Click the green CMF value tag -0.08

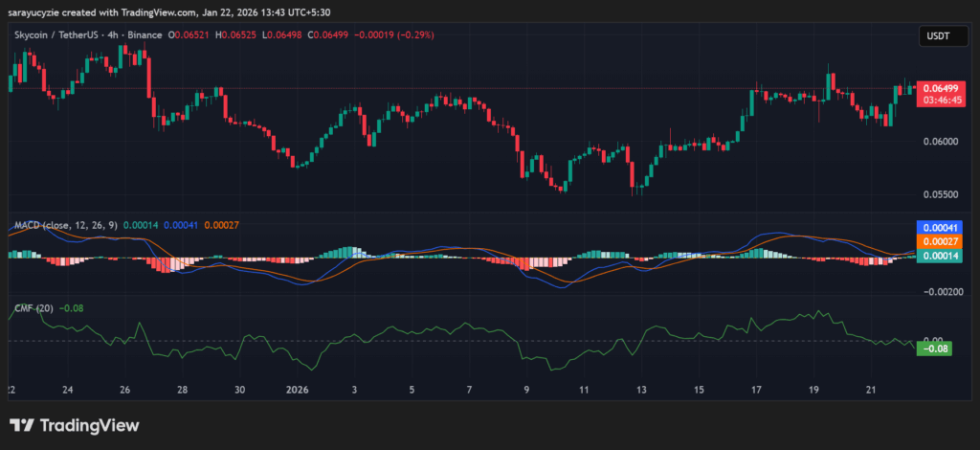[931, 349]
